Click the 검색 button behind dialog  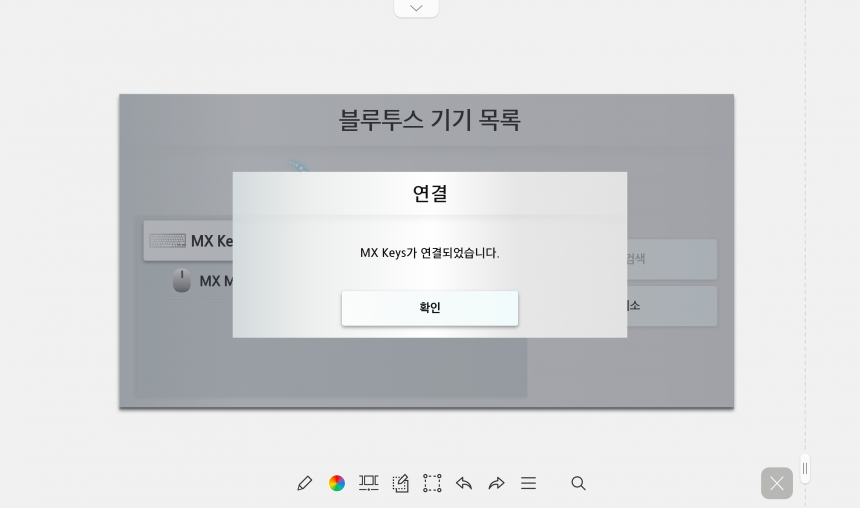[x=672, y=259]
